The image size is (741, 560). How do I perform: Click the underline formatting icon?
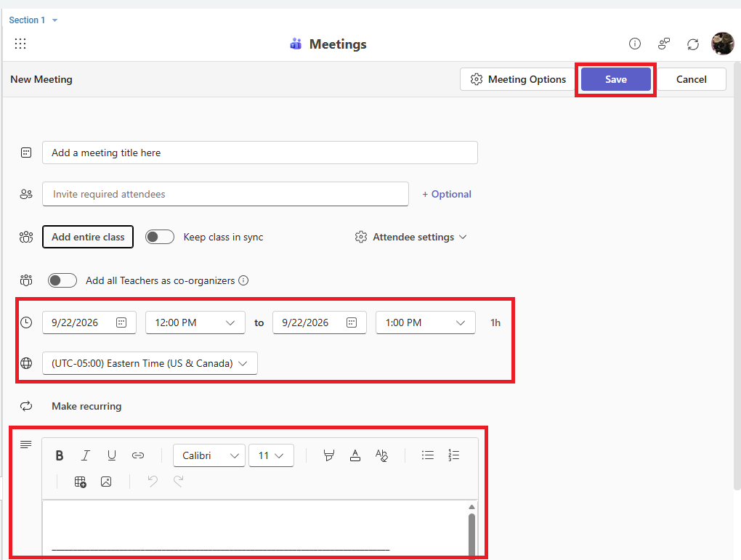click(112, 455)
